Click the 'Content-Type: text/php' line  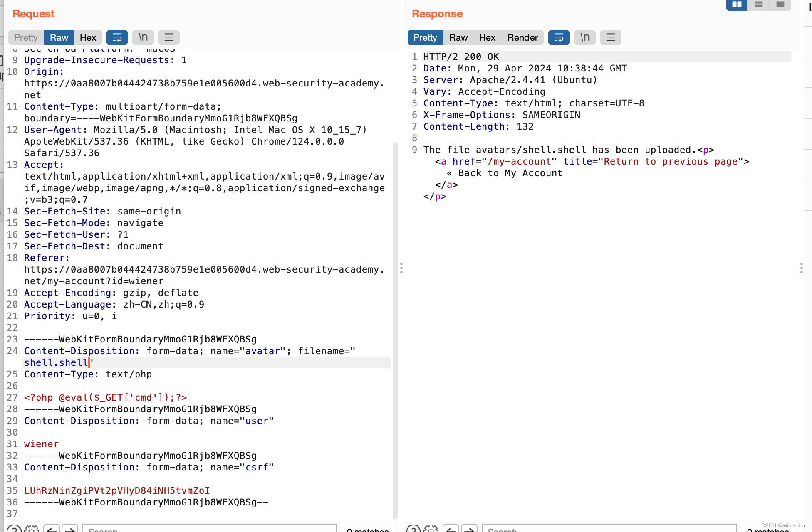pos(88,374)
